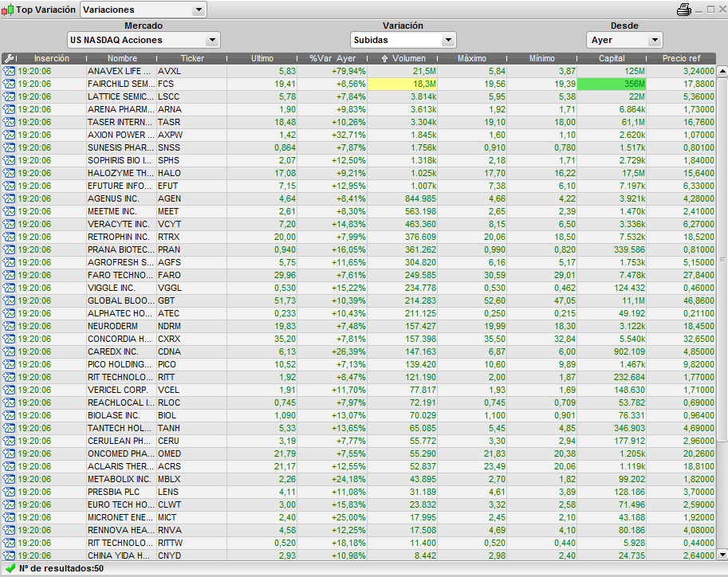Screen dimensions: 728x577
Task: Click the table scrollbar up arrow
Action: point(722,72)
